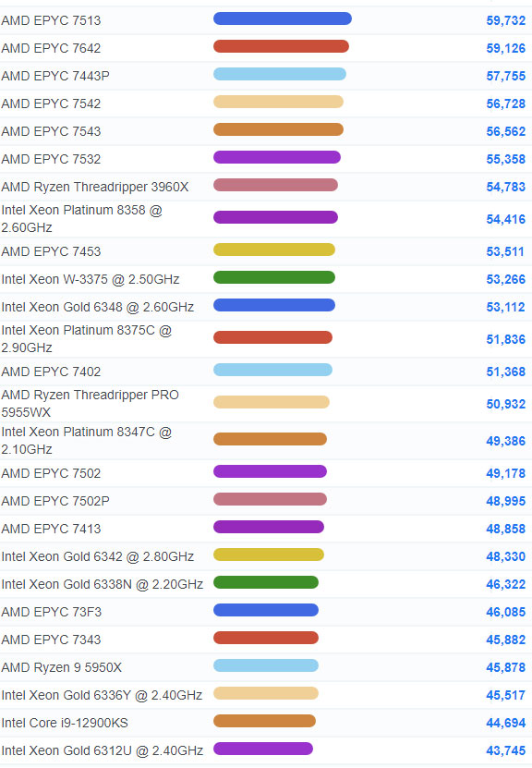Click score 56,728
532x768 pixels.
point(505,104)
